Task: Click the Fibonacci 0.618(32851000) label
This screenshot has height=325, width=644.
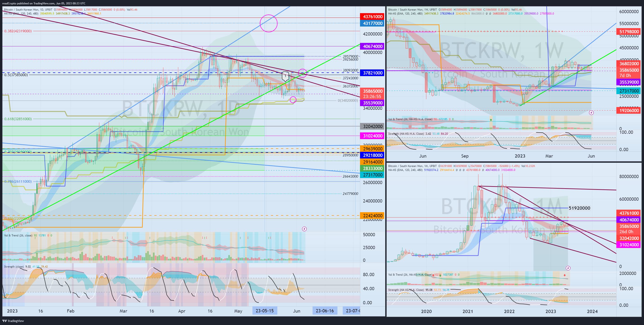Action: tap(18, 119)
